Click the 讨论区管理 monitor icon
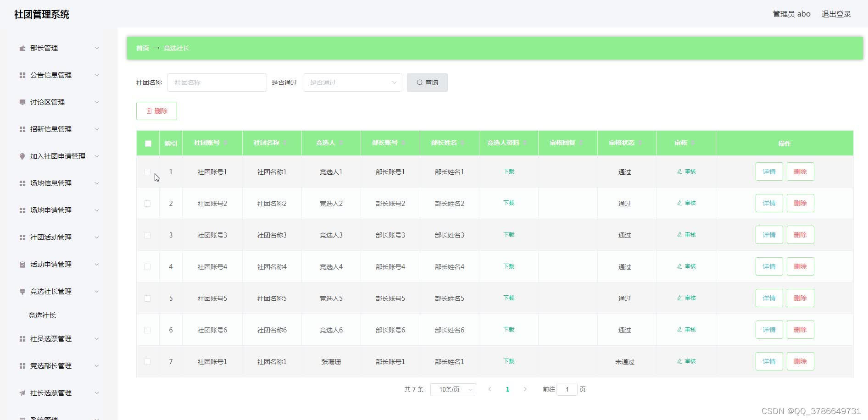The height and width of the screenshot is (420, 868). click(22, 102)
